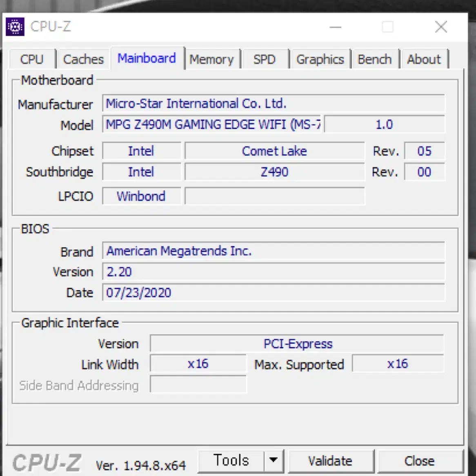This screenshot has width=476, height=476.
Task: Click the southbridge Rev. value 00
Action: [425, 172]
